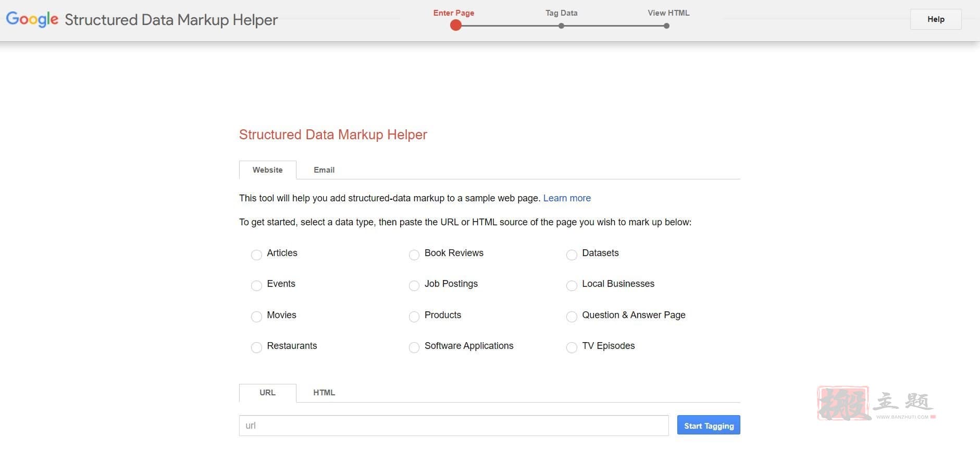The height and width of the screenshot is (460, 980).
Task: Switch to the Website tab
Action: click(268, 170)
